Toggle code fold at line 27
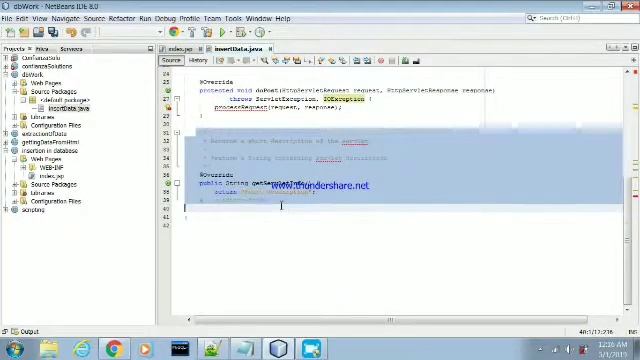The height and width of the screenshot is (360, 640). pyautogui.click(x=177, y=99)
